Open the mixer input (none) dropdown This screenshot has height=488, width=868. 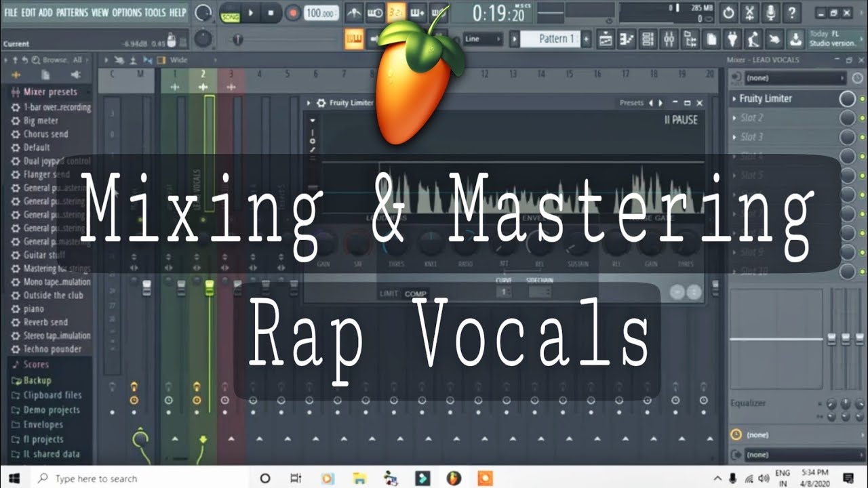pyautogui.click(x=794, y=79)
